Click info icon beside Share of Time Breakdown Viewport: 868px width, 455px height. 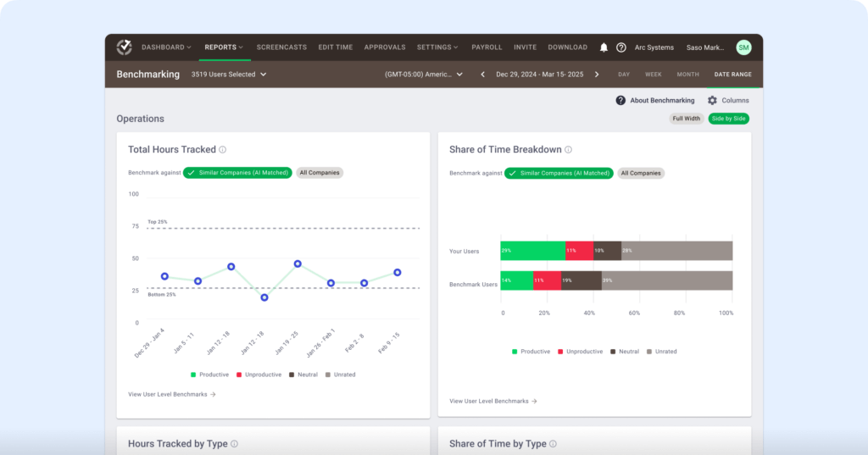pyautogui.click(x=569, y=150)
